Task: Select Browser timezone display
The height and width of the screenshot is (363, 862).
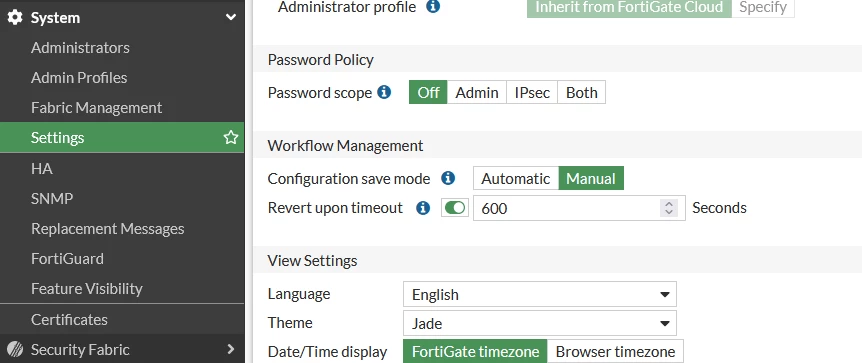Action: coord(615,351)
